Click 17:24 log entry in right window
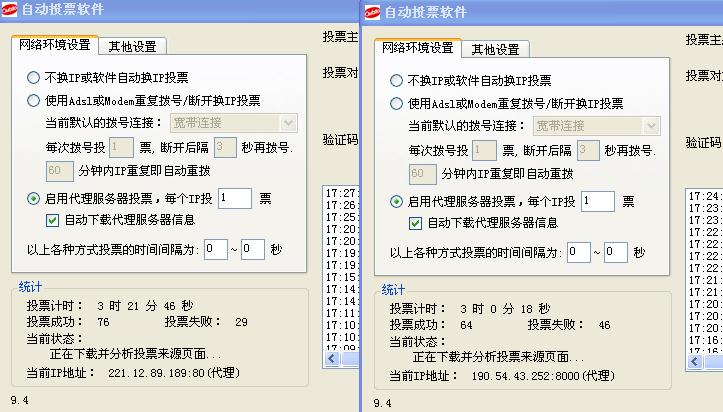Viewport: 723px width, 412px height. pyautogui.click(x=705, y=196)
